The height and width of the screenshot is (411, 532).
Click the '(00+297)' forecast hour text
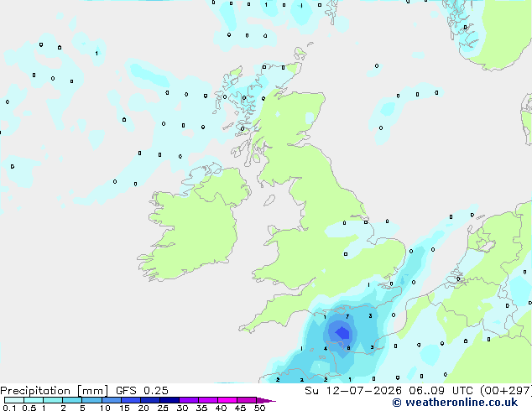point(505,391)
